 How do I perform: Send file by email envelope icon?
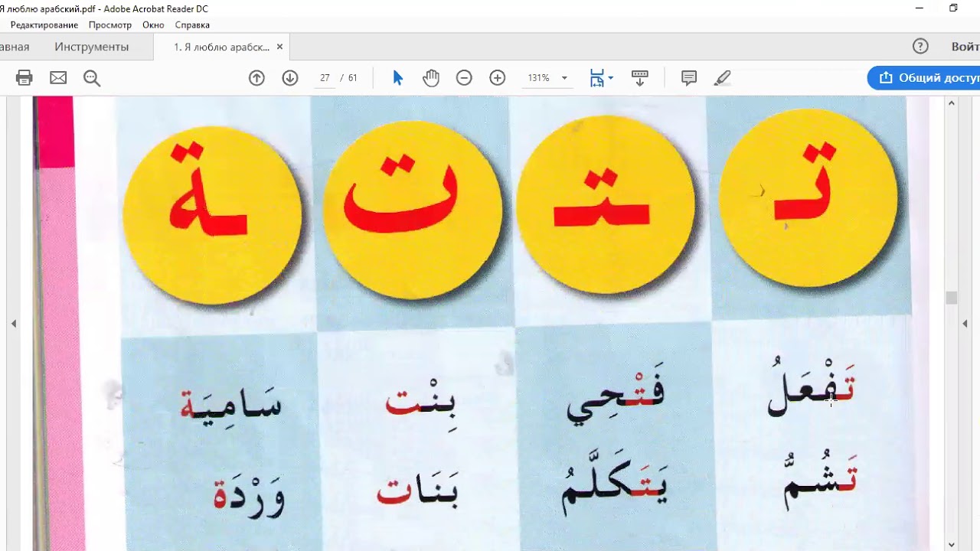coord(58,78)
